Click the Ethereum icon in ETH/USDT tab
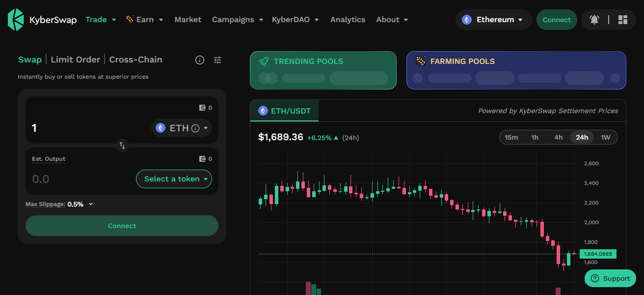This screenshot has width=644, height=295. (x=263, y=111)
